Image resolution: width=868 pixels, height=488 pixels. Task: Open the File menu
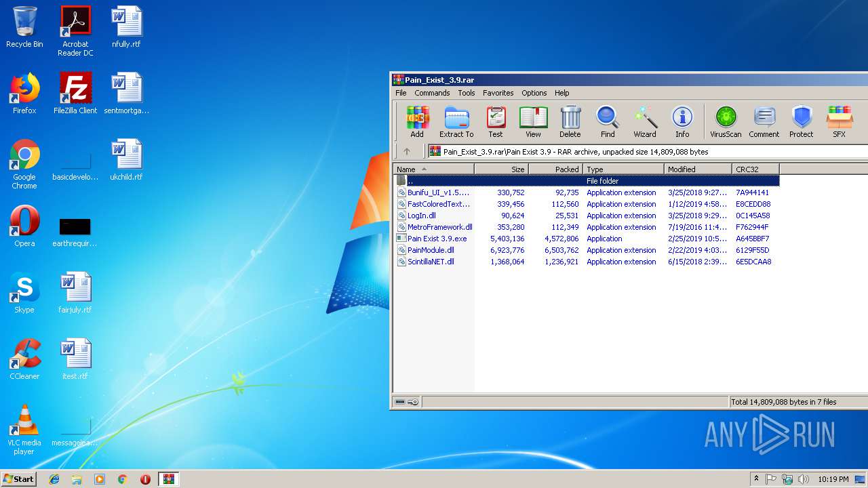[x=401, y=93]
